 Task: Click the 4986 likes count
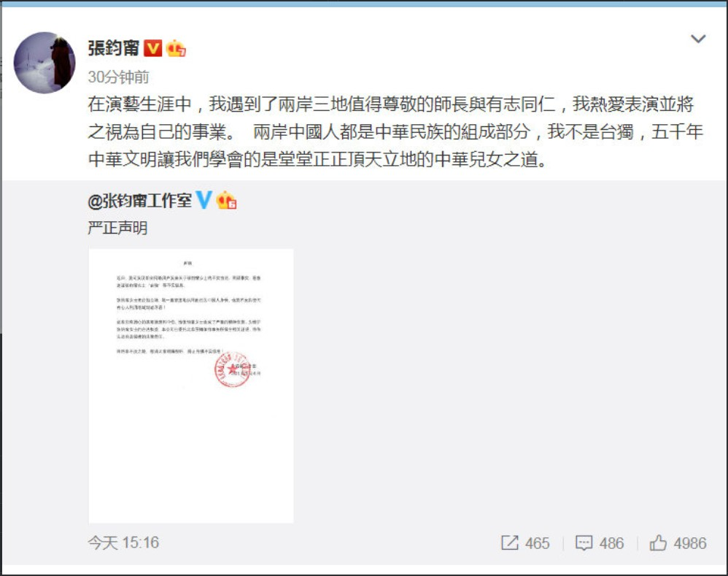690,543
